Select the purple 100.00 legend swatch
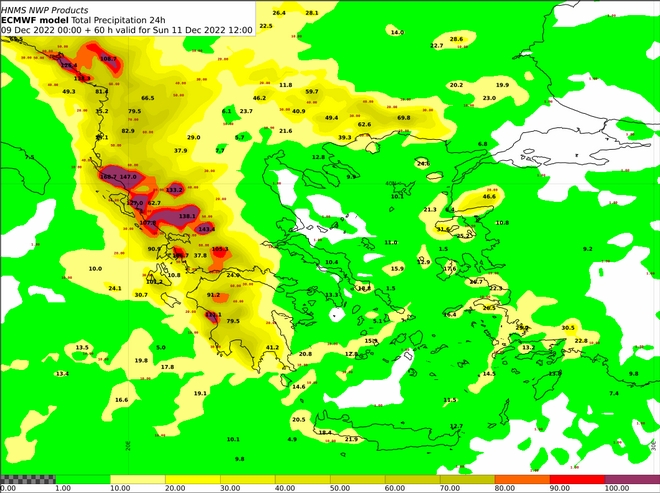This screenshot has width=660, height=493. pos(632,479)
